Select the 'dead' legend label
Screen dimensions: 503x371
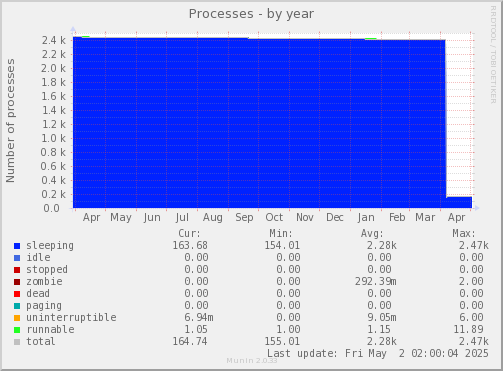[x=38, y=293]
